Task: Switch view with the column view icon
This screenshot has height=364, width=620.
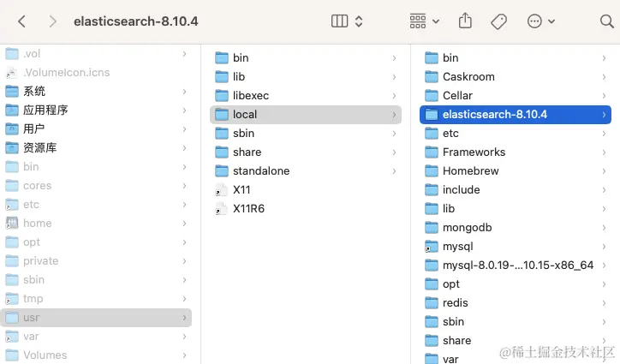Action: coord(340,21)
